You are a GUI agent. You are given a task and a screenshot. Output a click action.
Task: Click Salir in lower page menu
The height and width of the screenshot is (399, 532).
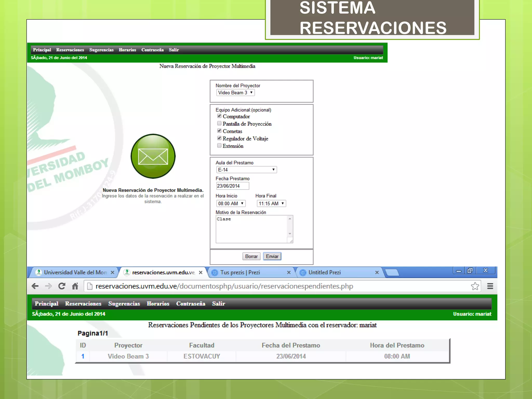tap(218, 304)
